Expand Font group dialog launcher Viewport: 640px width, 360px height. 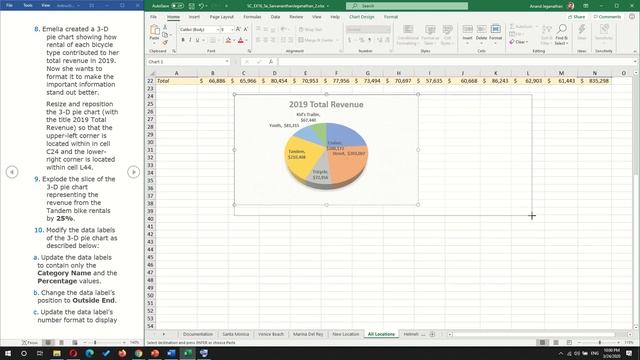click(x=249, y=51)
